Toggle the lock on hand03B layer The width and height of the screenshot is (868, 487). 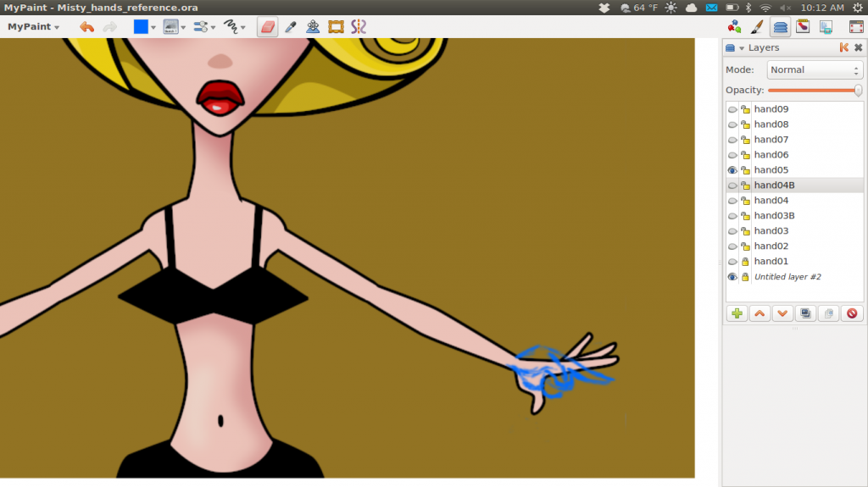(746, 216)
